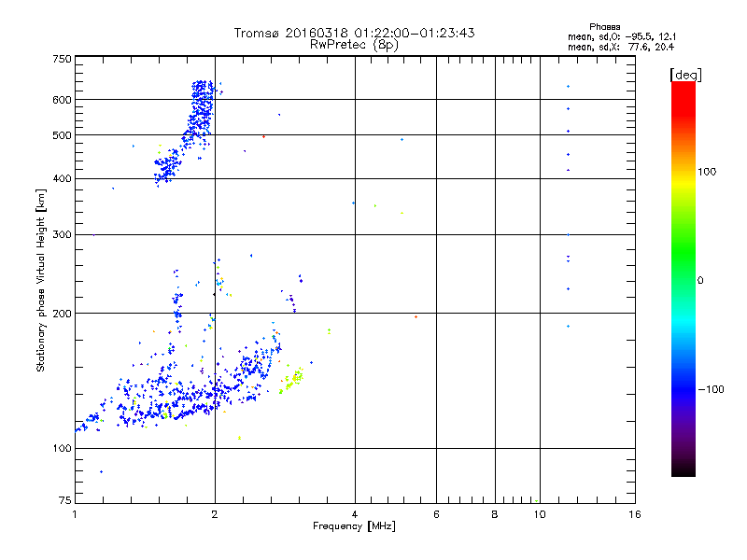Click the x-axis tick label '16'
747x560 pixels.
pos(635,514)
